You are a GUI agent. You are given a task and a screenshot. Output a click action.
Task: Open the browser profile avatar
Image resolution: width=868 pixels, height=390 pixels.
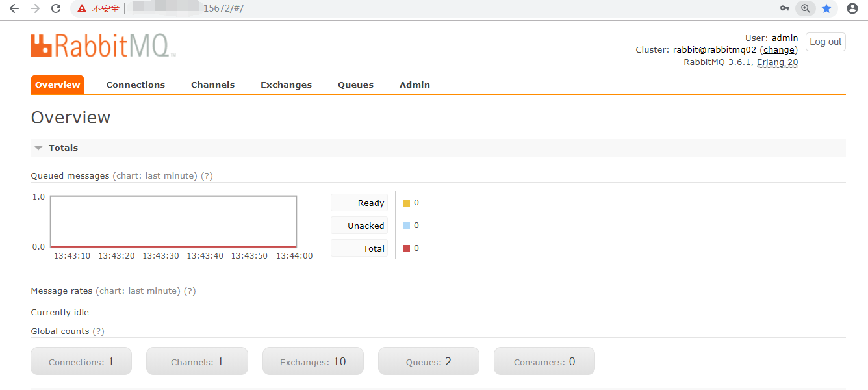click(852, 8)
